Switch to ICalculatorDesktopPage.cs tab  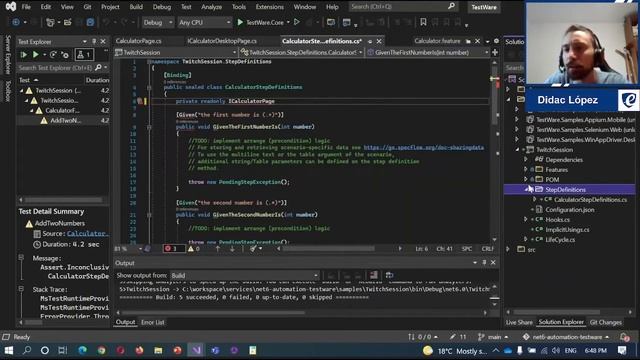pyautogui.click(x=222, y=41)
